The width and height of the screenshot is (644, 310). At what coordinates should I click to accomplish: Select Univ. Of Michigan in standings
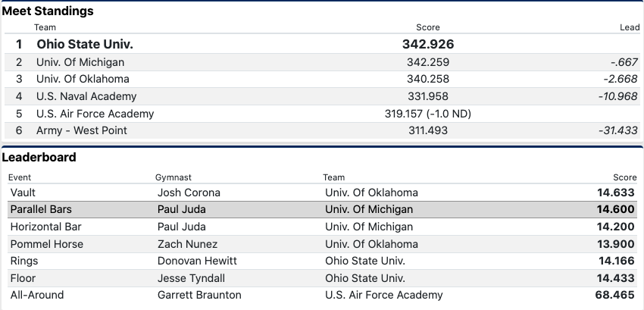(x=80, y=62)
